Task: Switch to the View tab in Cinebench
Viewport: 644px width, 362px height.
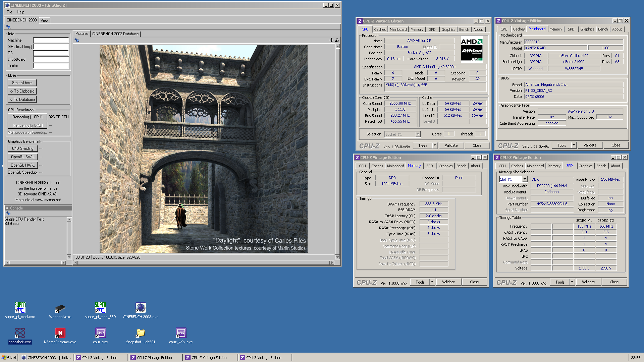Action: click(45, 20)
